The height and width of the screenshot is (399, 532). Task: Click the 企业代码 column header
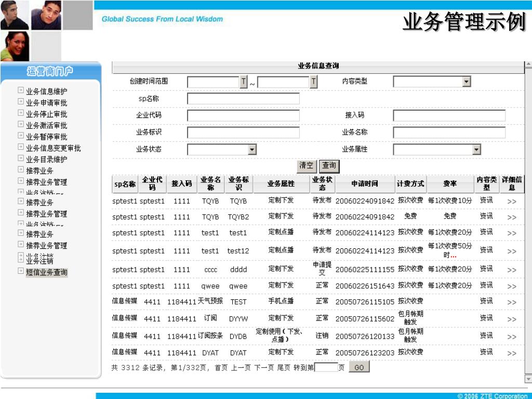152,184
